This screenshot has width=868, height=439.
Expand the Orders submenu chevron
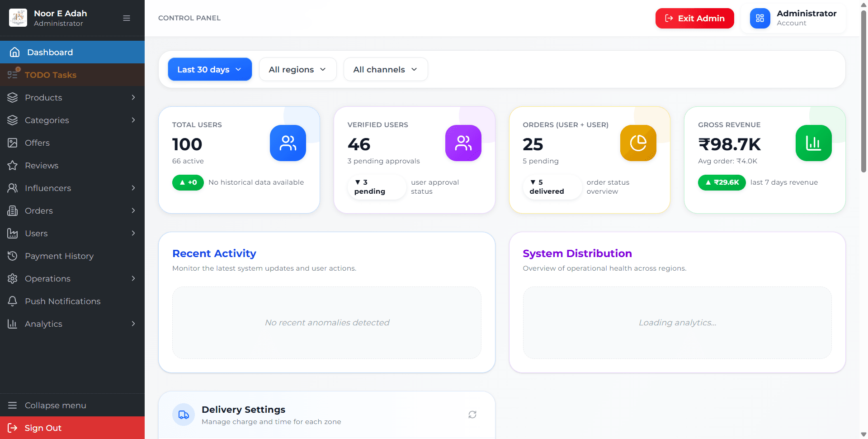point(133,210)
